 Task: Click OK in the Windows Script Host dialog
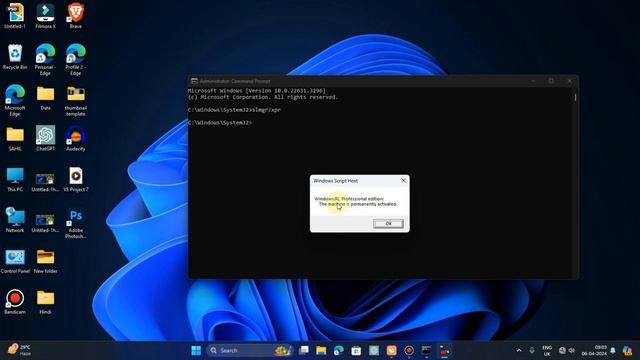click(x=388, y=224)
